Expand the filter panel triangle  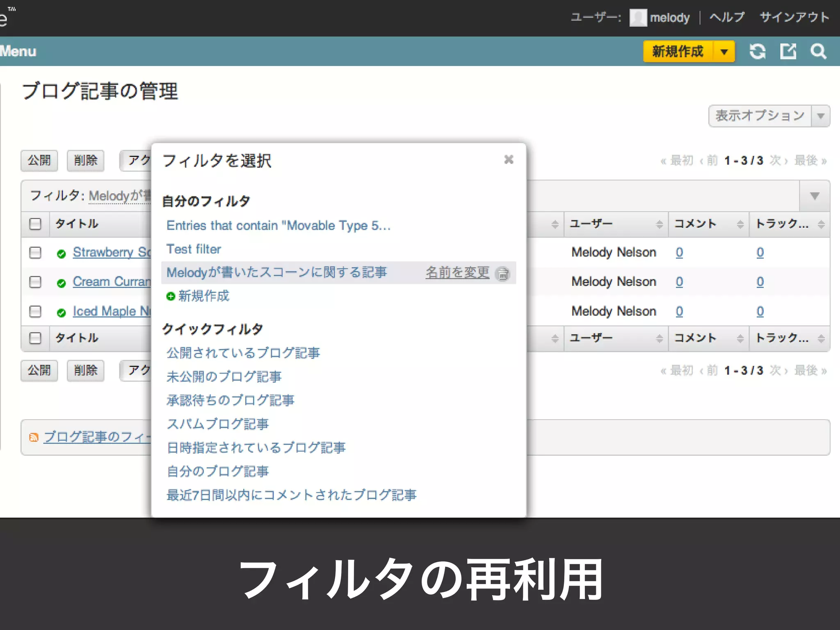[815, 196]
